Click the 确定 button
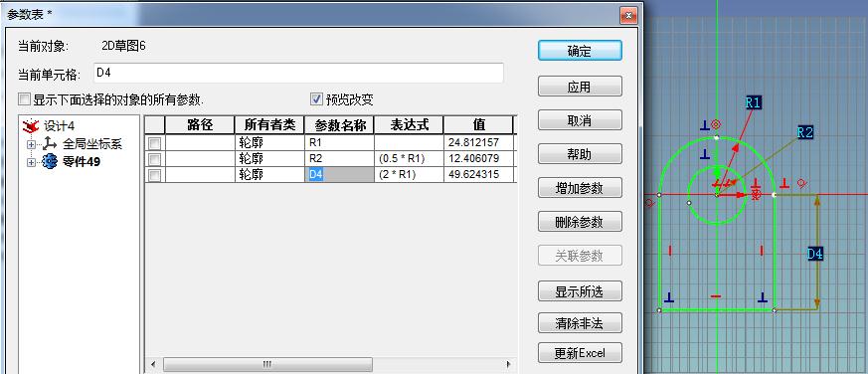Image resolution: width=868 pixels, height=374 pixels. (580, 51)
